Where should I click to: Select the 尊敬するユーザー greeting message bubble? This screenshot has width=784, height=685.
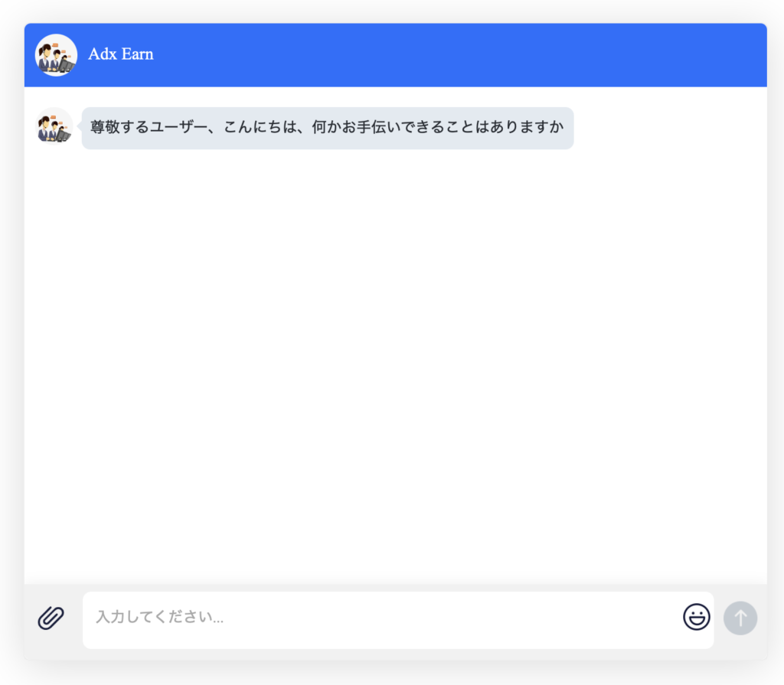click(328, 128)
